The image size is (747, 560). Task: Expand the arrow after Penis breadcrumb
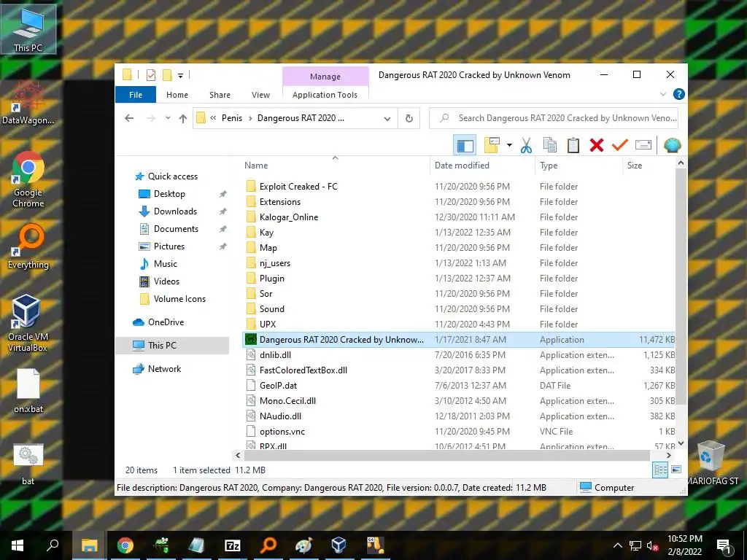point(250,118)
